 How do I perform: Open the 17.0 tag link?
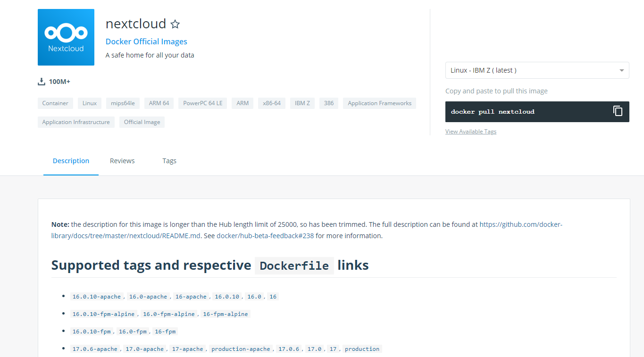coord(314,349)
